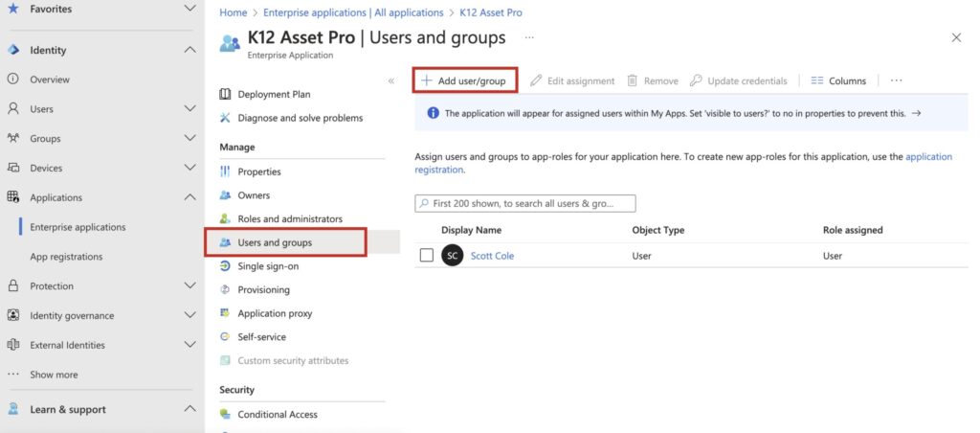This screenshot has height=433, width=980.
Task: Click the Deployment Plan book icon
Action: 225,94
